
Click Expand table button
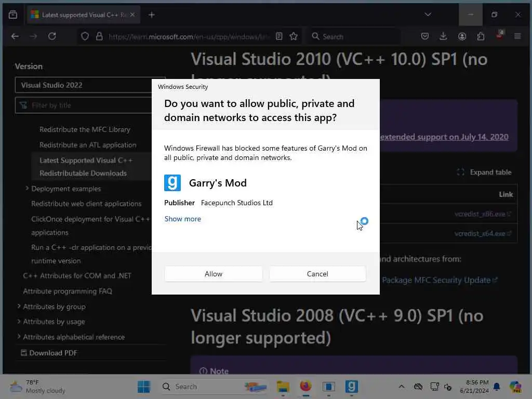click(484, 172)
